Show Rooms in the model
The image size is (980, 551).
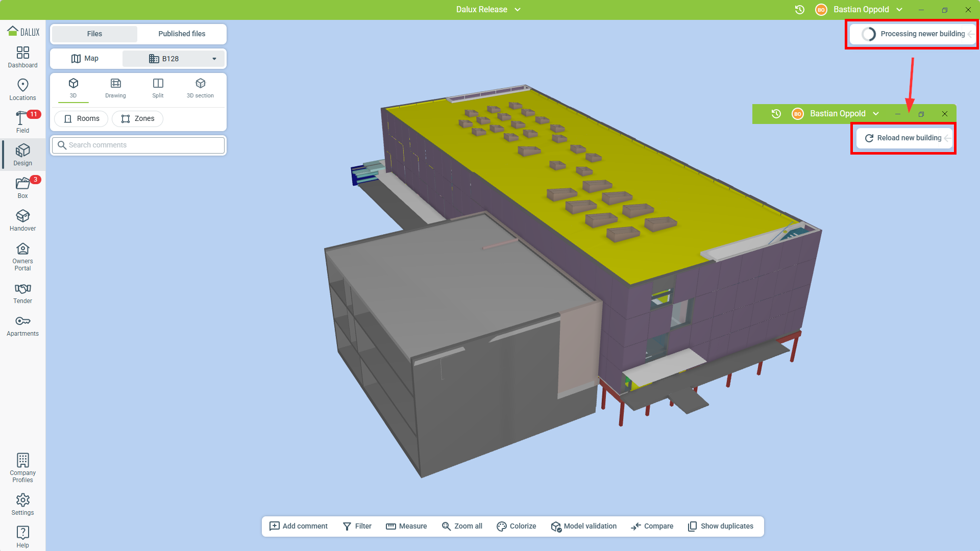click(x=81, y=119)
